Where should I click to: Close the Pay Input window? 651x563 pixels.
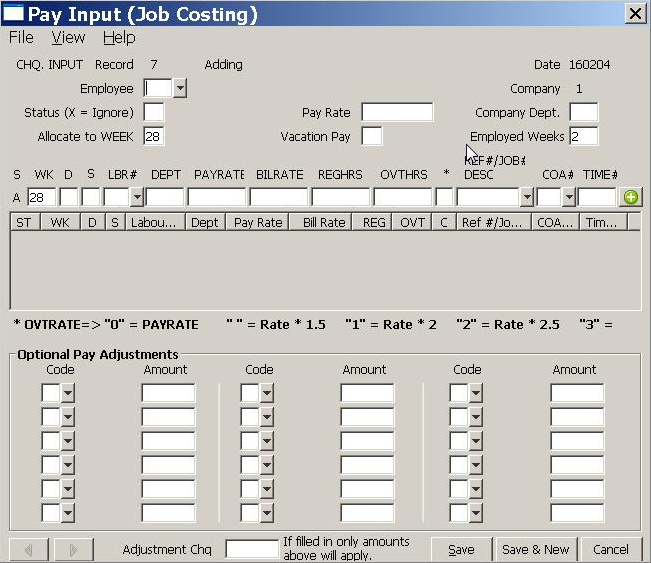635,14
